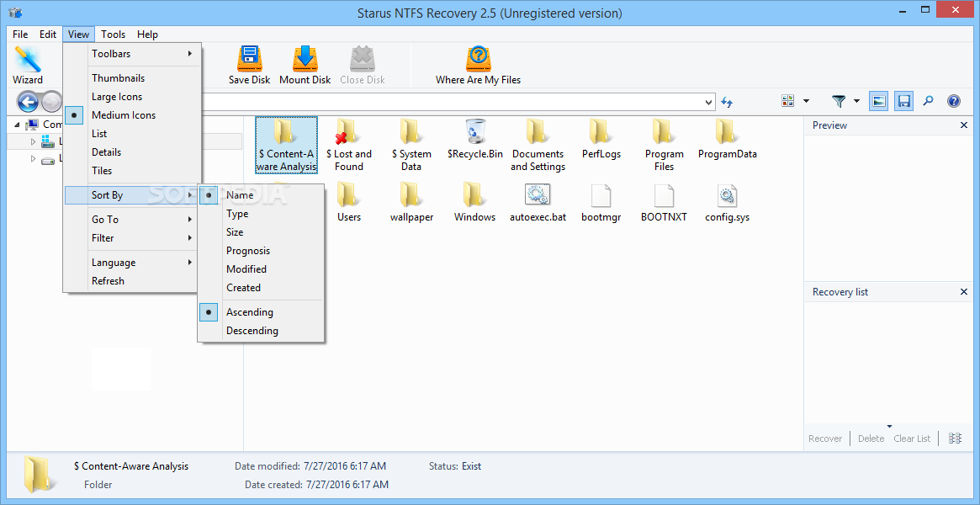
Task: Select the config.sys file
Action: coord(727,203)
